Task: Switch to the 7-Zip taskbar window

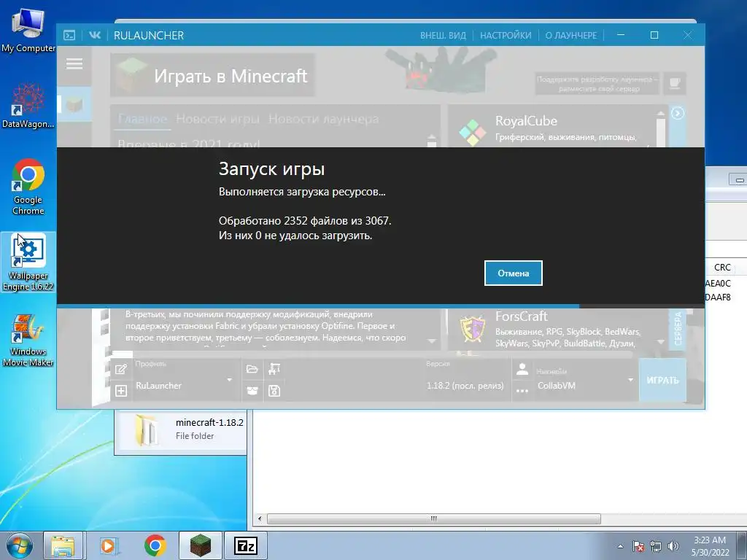Action: pos(246,545)
